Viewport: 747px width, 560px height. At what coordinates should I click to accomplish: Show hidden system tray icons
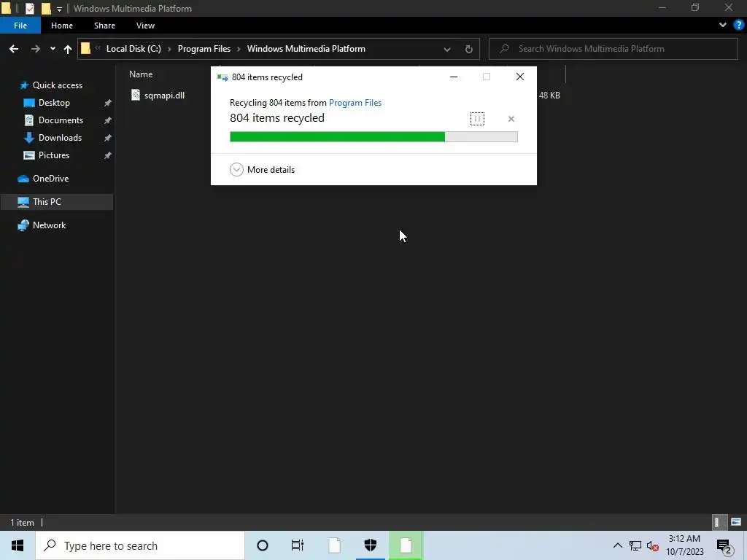tap(617, 545)
